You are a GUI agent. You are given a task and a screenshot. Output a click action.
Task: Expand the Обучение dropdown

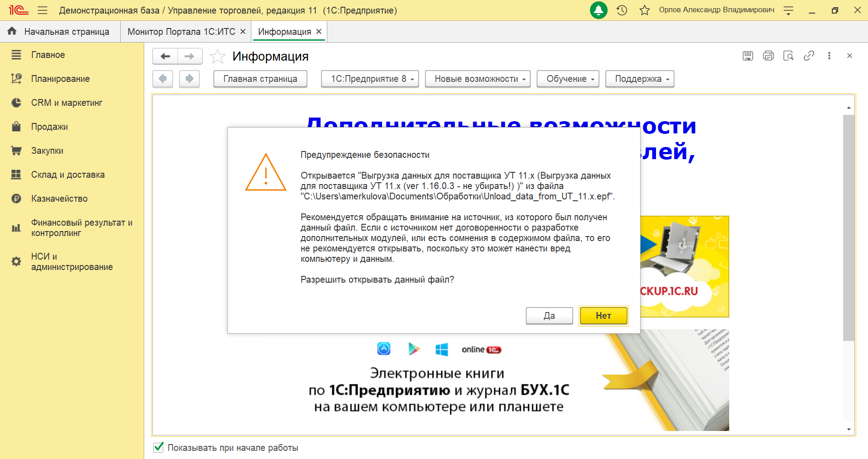tap(568, 79)
